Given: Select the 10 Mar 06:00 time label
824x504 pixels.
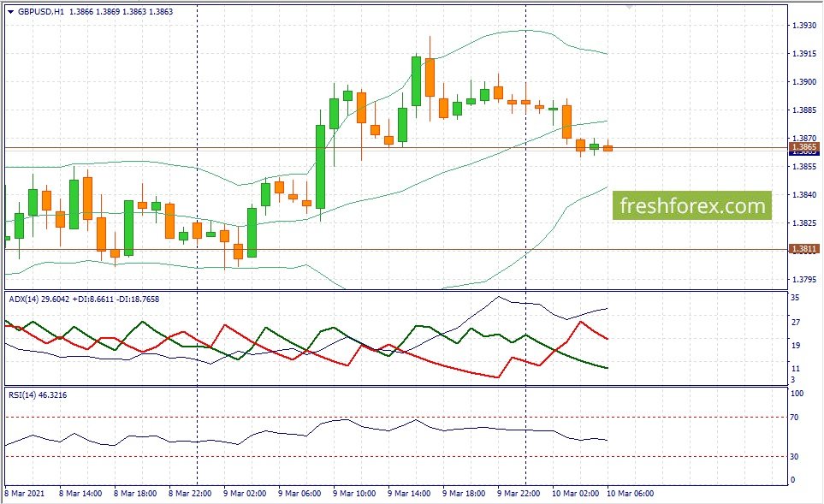Looking at the screenshot, I should [x=630, y=494].
